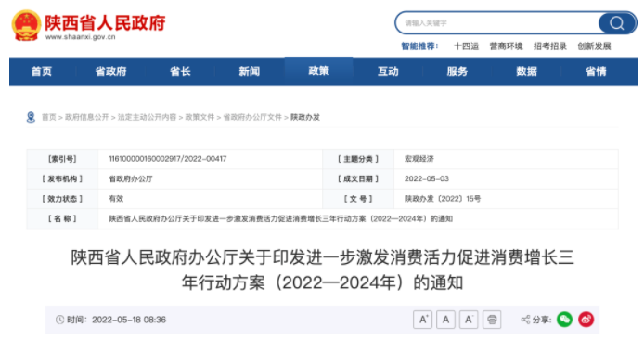Screen dimensions: 644x341
Task: Open the 省政府 navigation tab
Action: pyautogui.click(x=111, y=72)
